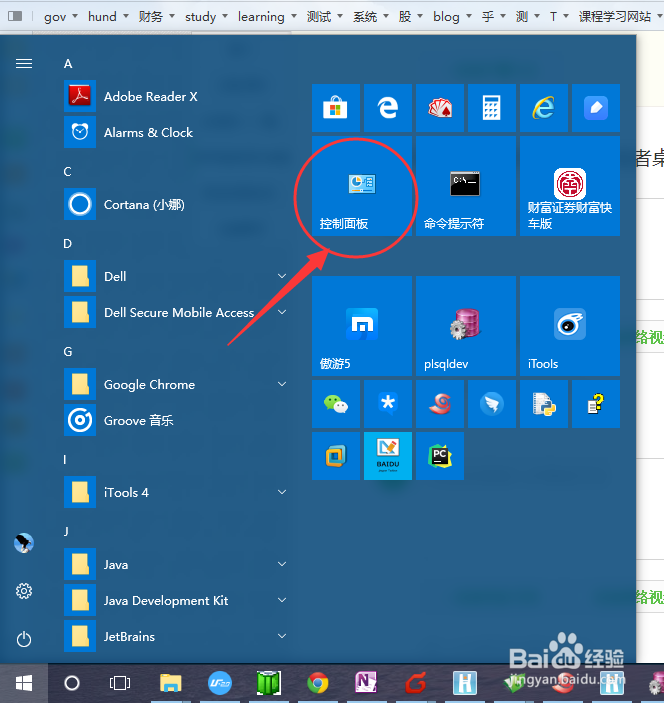The width and height of the screenshot is (664, 703).
Task: Launch the blue bird tile
Action: (x=492, y=404)
